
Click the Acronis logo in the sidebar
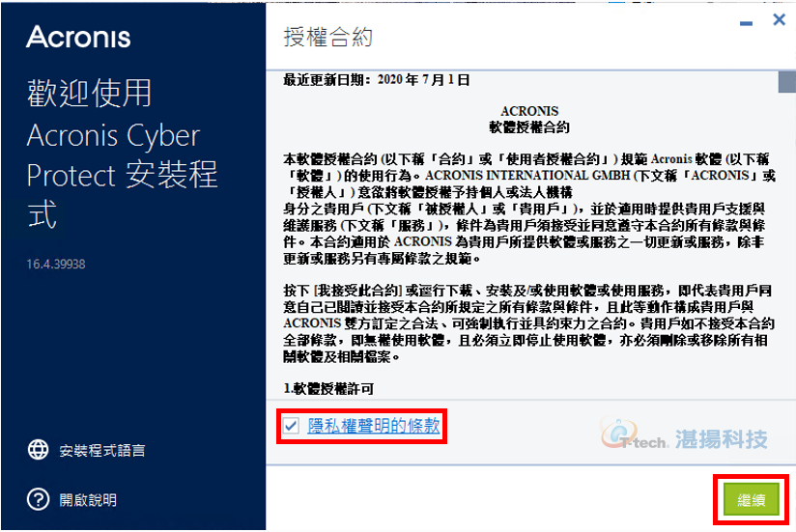click(x=78, y=37)
